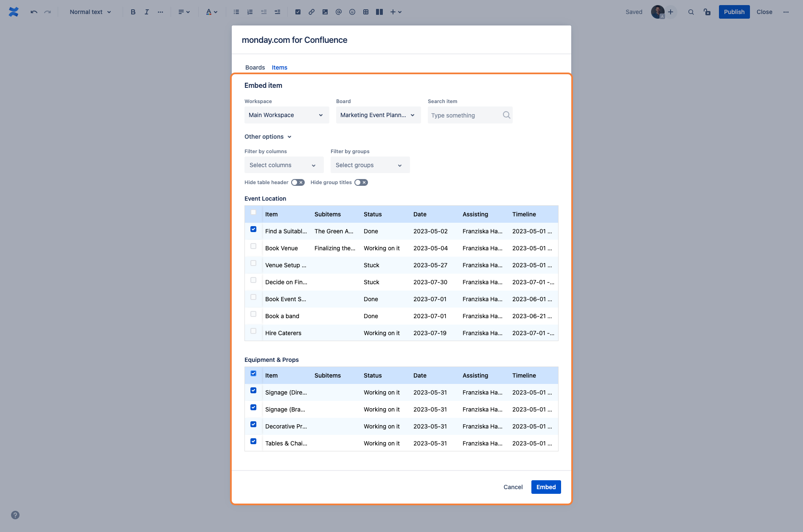Insert an emoji from toolbar
Image resolution: width=803 pixels, height=532 pixels.
click(352, 12)
